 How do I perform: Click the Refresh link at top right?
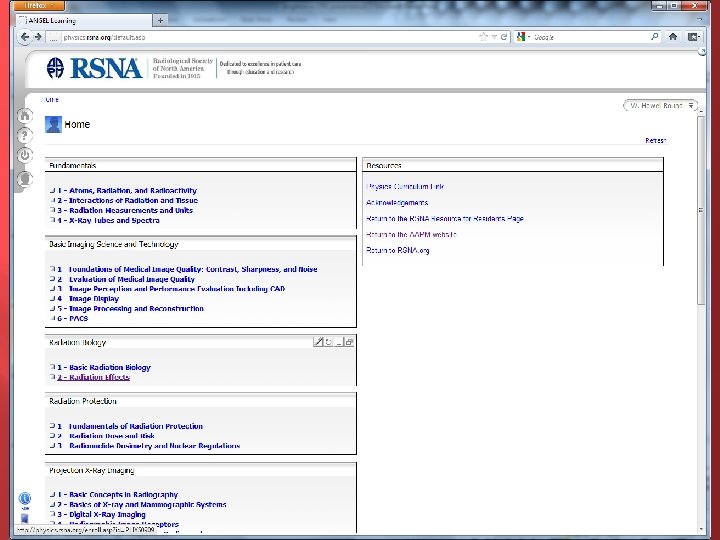pyautogui.click(x=655, y=141)
